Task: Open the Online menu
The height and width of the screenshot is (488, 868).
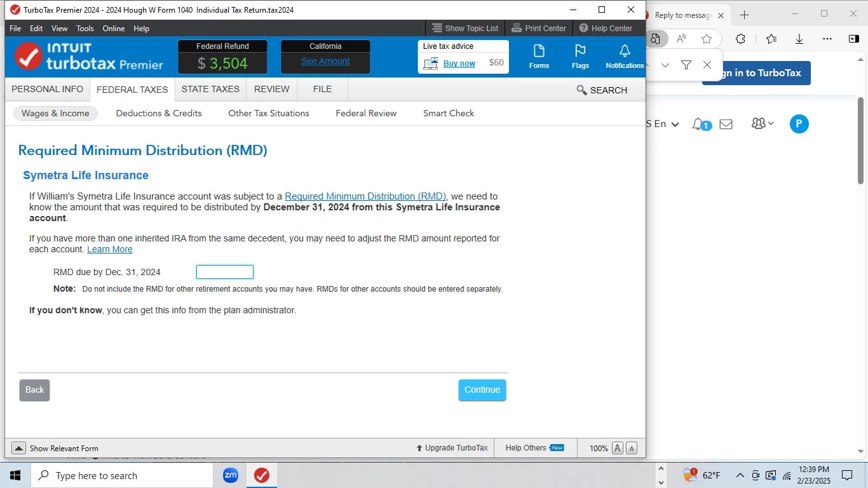Action: (x=114, y=28)
